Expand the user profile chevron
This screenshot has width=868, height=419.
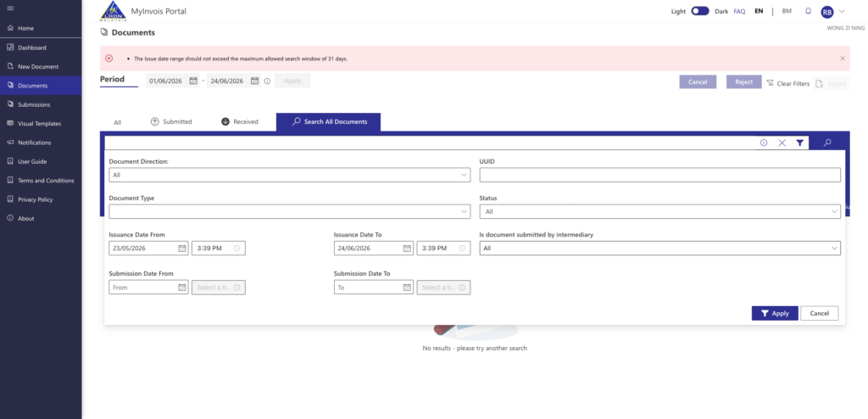(842, 11)
